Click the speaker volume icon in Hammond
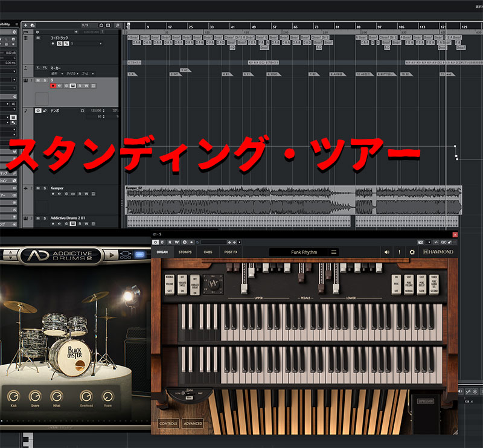This screenshot has width=483, height=448. pyautogui.click(x=386, y=252)
